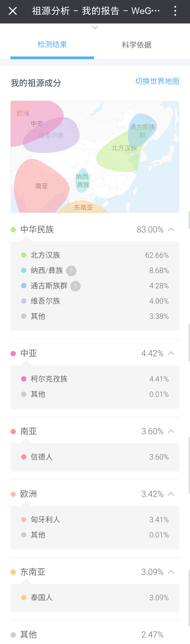Collapse the 欧洲 section chevron
This screenshot has height=644, width=190.
click(171, 494)
